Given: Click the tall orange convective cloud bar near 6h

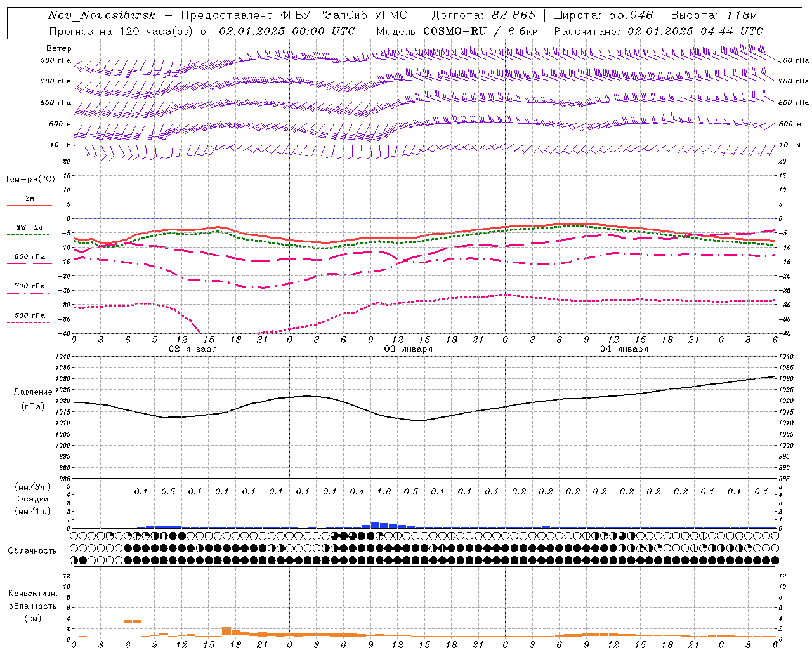Looking at the screenshot, I should [132, 621].
